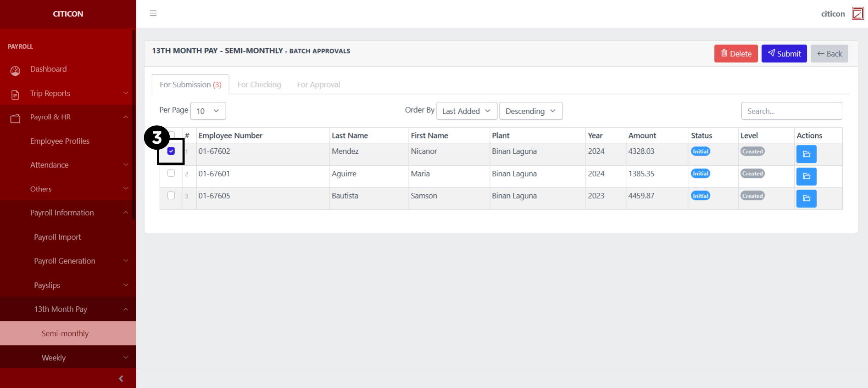Click the hamburger menu icon

point(153,13)
